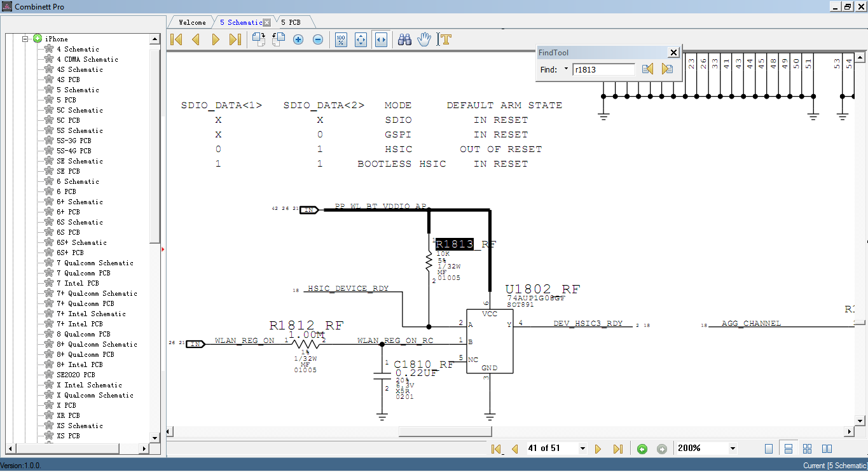Toggle fit page width view

tap(381, 39)
